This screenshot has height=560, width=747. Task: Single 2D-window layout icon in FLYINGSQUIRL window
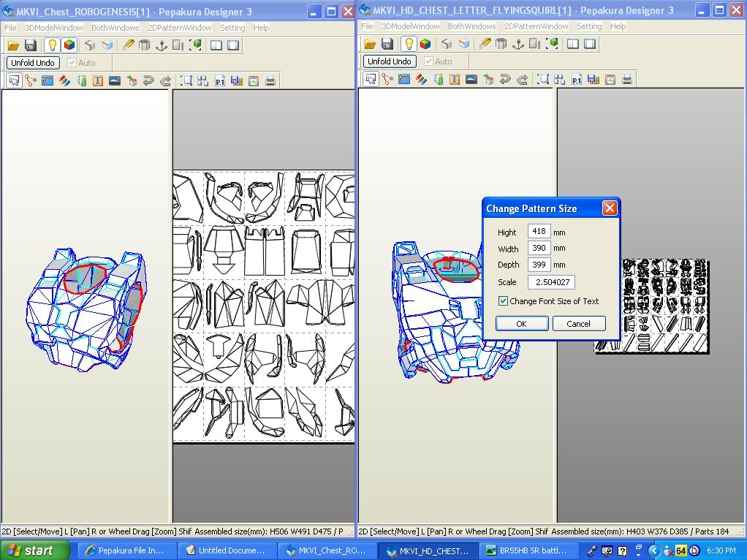tap(590, 44)
